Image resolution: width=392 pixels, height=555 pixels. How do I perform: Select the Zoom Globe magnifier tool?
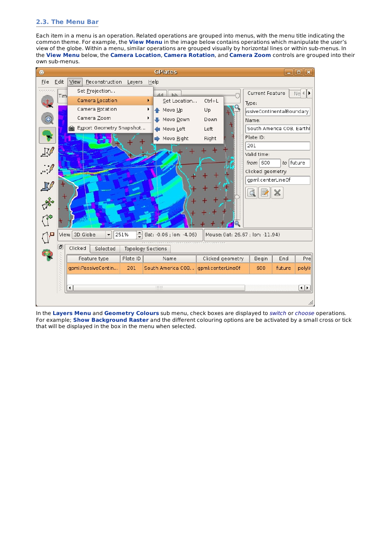click(x=47, y=118)
